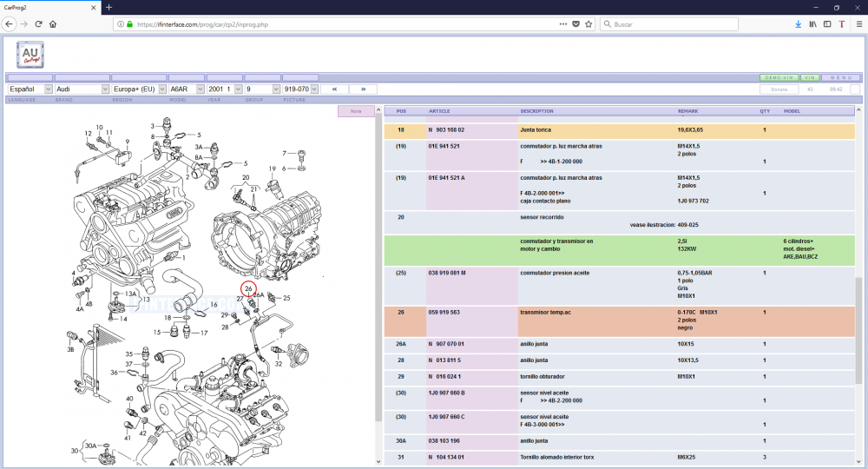Open the Model dropdown showing A6AR
This screenshot has width=868, height=469.
[x=187, y=89]
